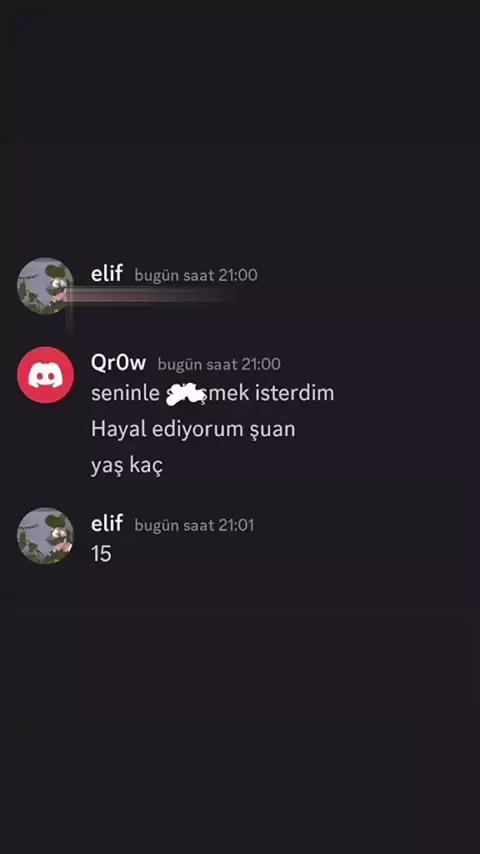Click the elif username at 21:01
This screenshot has width=480, height=854.
pos(107,523)
